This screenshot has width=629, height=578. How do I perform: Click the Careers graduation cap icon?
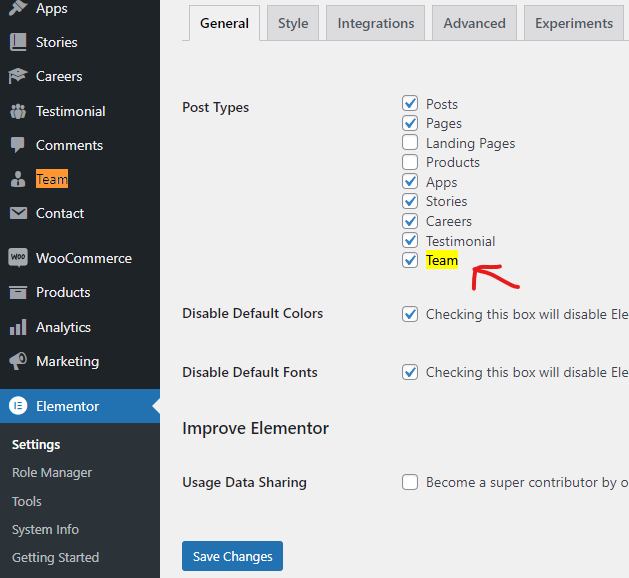point(18,76)
